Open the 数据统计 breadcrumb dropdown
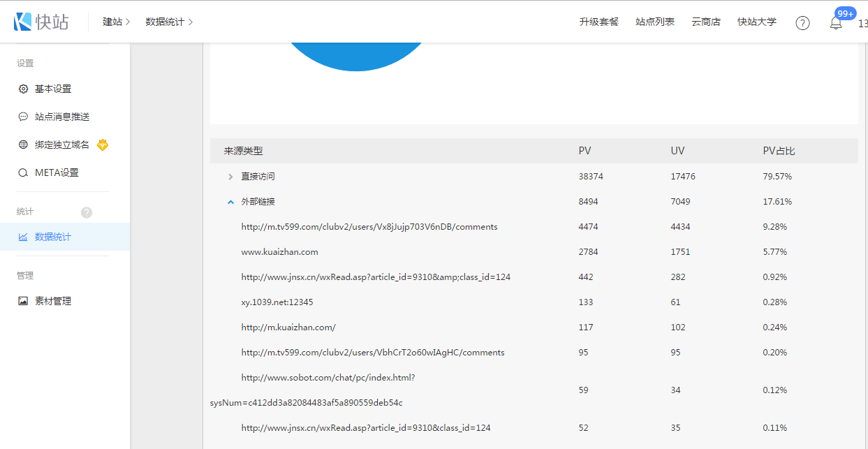The image size is (868, 449). click(169, 22)
